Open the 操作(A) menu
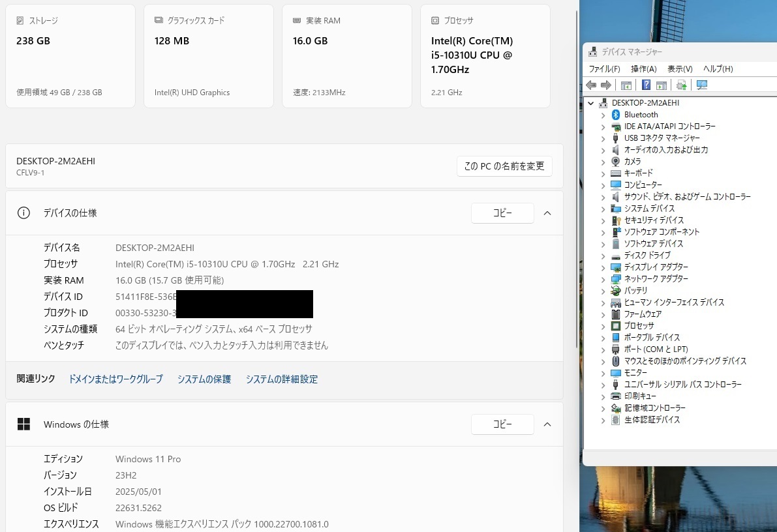This screenshot has width=777, height=532. [x=644, y=69]
